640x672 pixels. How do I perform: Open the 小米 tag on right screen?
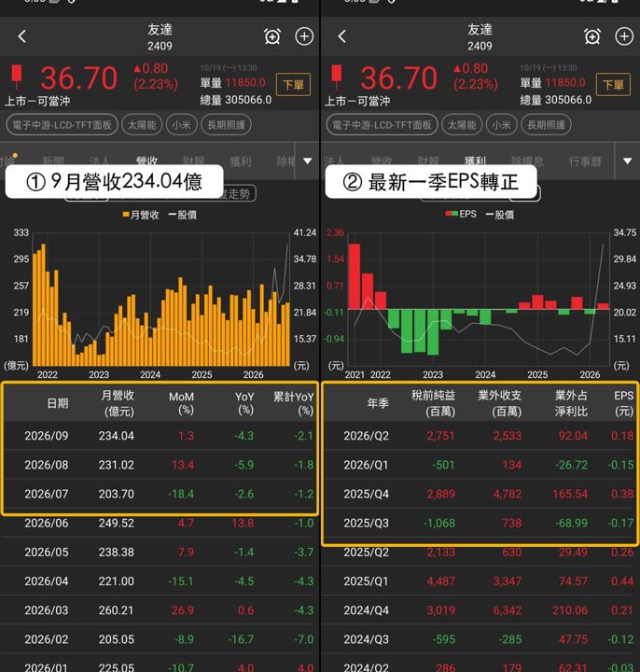pos(501,125)
